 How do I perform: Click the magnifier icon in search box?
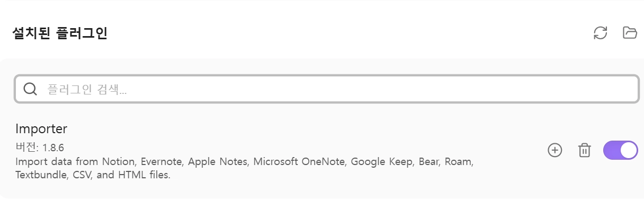coord(30,89)
